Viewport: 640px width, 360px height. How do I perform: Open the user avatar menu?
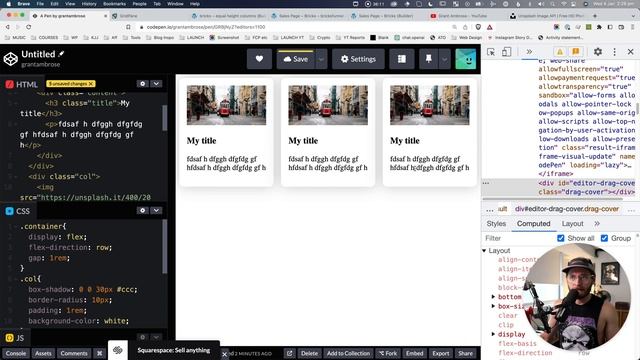(x=466, y=59)
